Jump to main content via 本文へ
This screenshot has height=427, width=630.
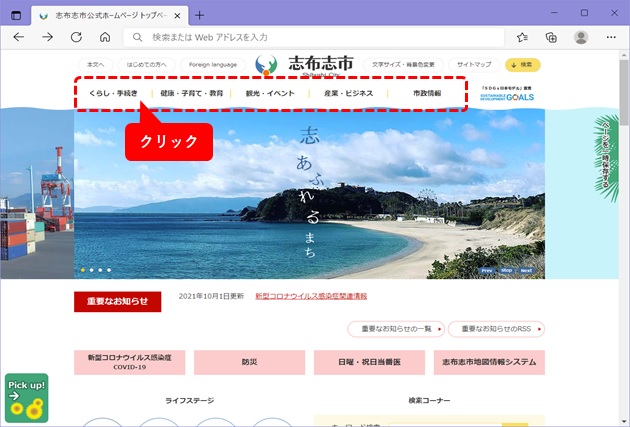[x=96, y=65]
